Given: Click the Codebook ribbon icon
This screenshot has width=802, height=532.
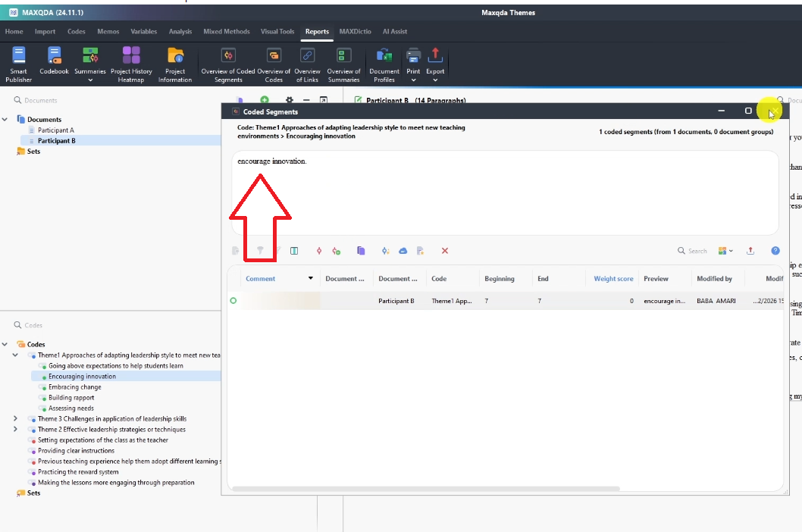Looking at the screenshot, I should tap(54, 64).
